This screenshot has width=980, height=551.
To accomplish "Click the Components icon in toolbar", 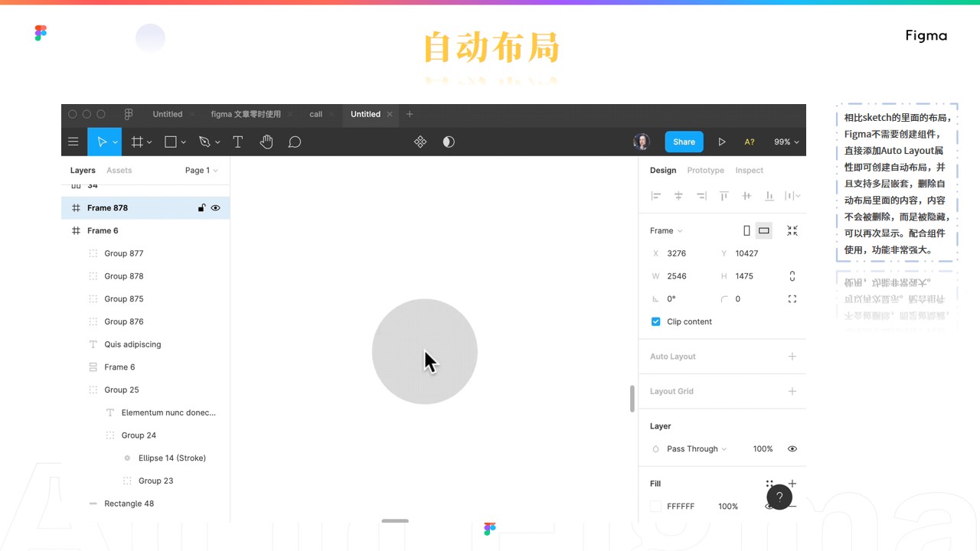I will [420, 142].
